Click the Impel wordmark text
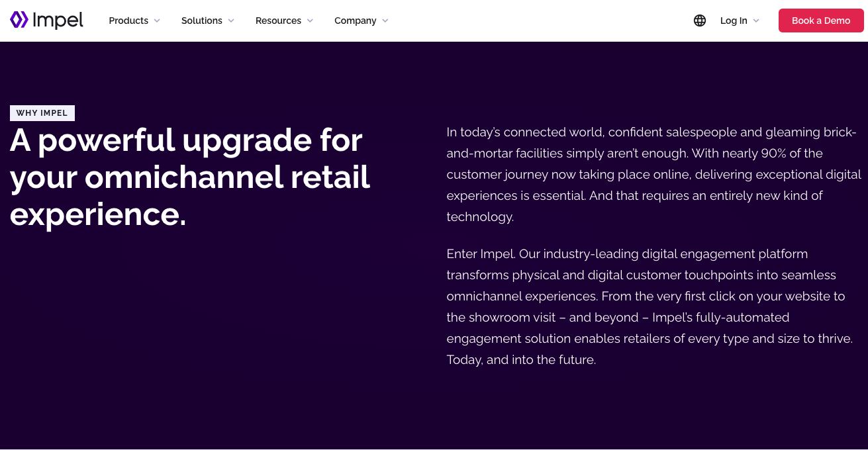Viewport: 868px width, 450px height. tap(58, 21)
